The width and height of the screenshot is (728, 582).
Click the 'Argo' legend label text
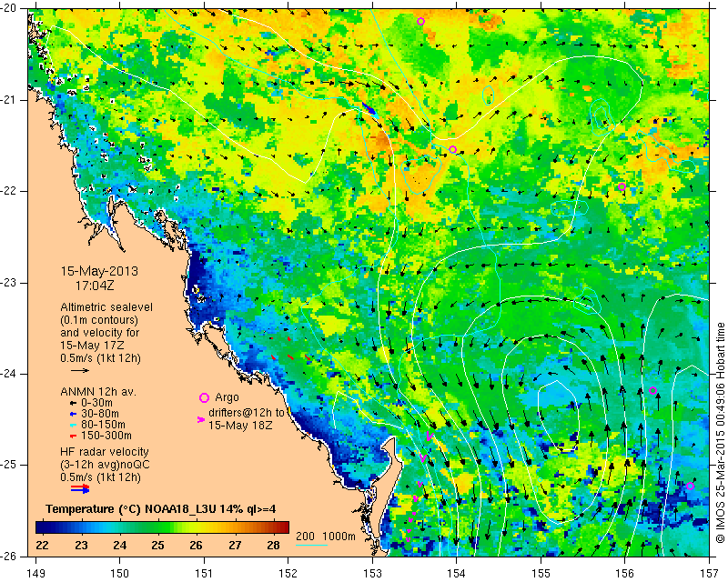(227, 397)
